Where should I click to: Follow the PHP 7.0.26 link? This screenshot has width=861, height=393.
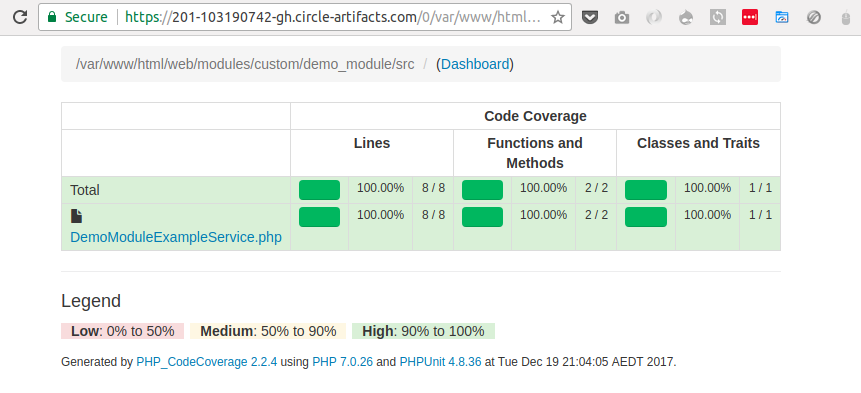click(x=343, y=362)
